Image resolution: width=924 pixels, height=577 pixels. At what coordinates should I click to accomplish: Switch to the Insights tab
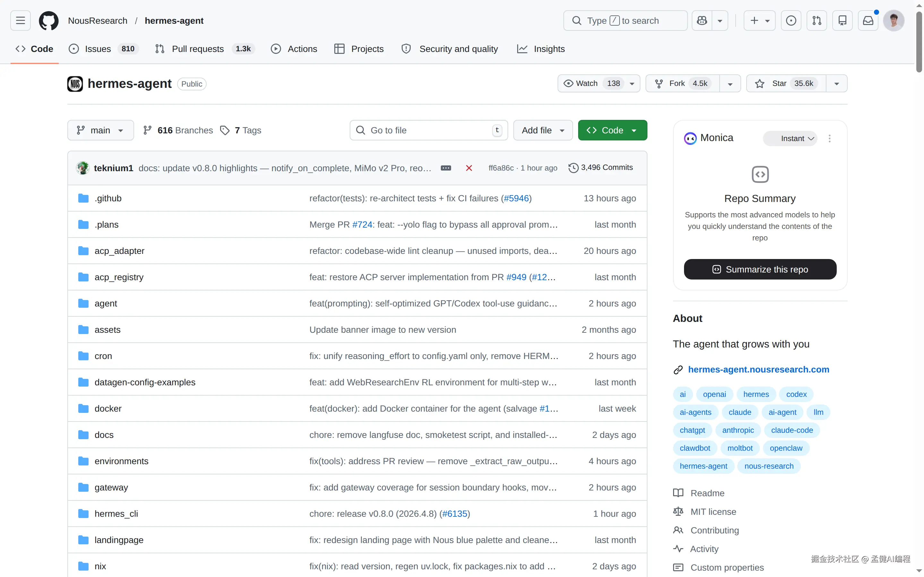tap(541, 48)
